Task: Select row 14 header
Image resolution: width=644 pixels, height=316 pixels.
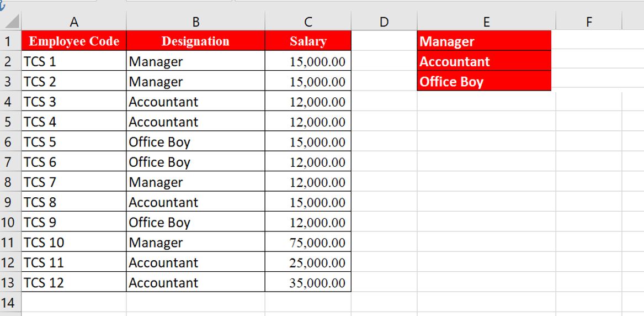Action: tap(10, 302)
